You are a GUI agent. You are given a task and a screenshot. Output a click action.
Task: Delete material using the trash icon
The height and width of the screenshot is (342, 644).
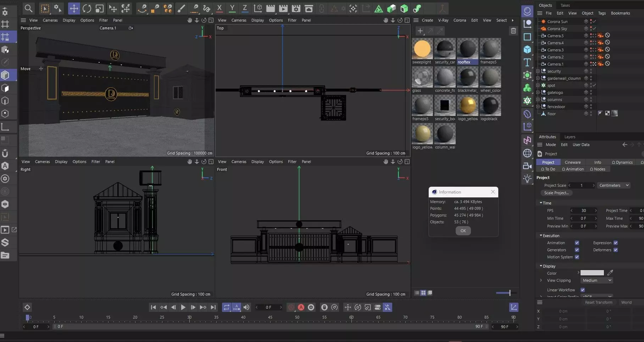[x=513, y=31]
